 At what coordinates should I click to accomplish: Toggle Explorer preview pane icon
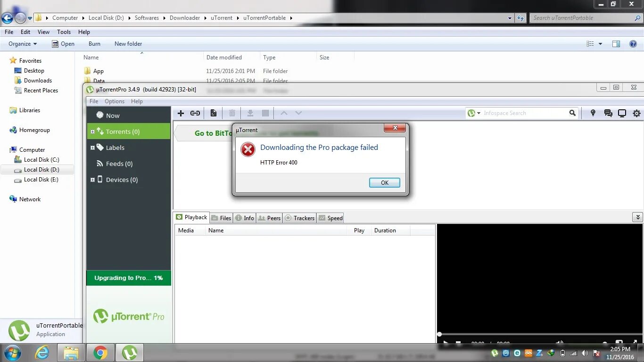[616, 44]
